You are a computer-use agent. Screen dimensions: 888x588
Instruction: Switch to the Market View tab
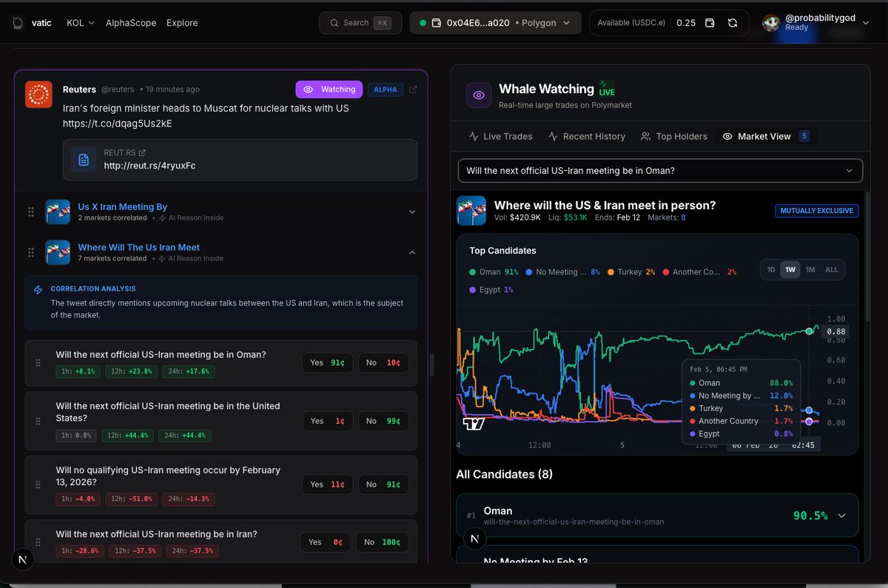point(767,136)
